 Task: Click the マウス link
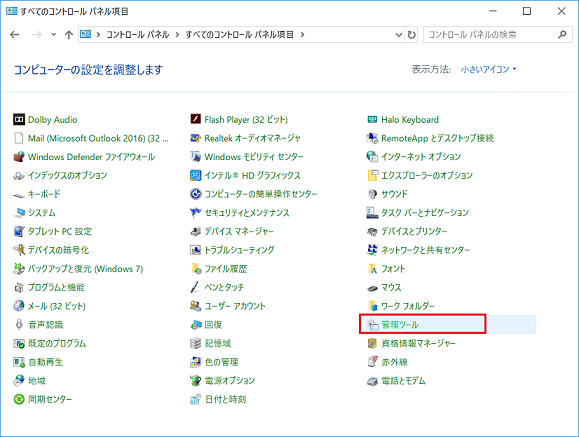(391, 287)
